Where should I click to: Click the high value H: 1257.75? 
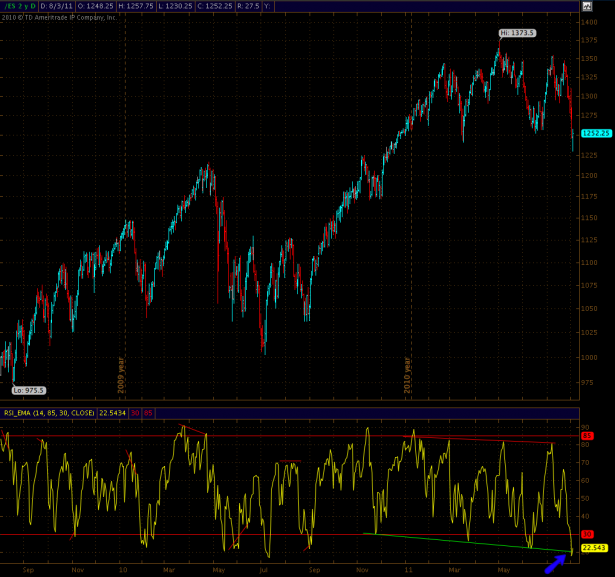pyautogui.click(x=136, y=6)
